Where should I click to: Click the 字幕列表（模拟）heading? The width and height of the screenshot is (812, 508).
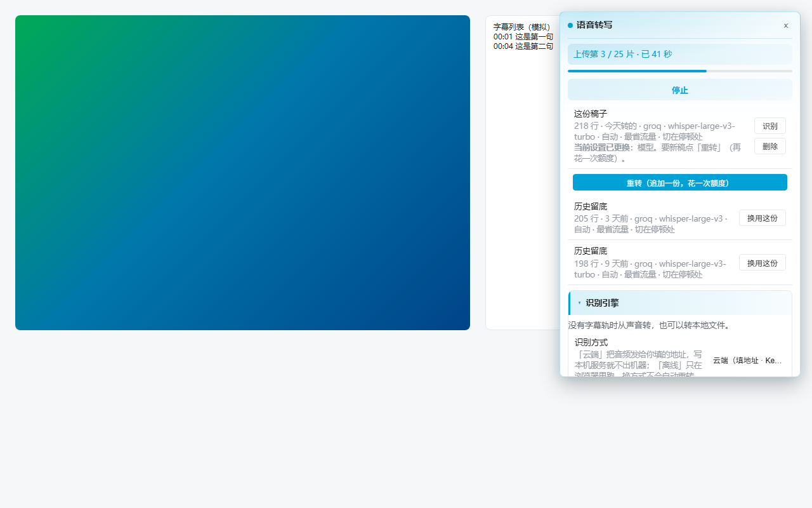[523, 27]
